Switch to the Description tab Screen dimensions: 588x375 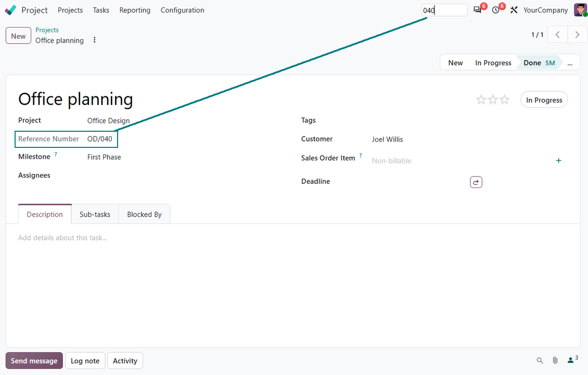pos(45,215)
